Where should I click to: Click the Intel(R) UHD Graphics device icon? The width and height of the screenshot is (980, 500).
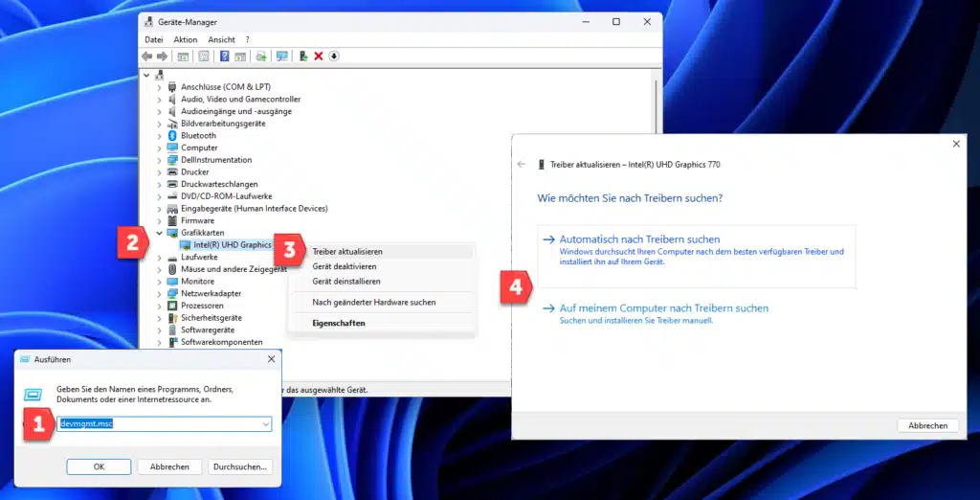click(185, 244)
